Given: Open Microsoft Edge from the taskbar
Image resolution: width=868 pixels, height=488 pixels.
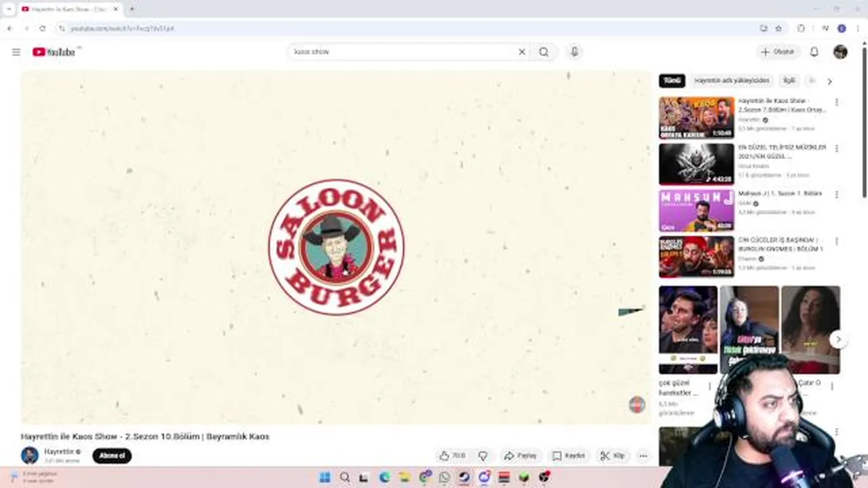Looking at the screenshot, I should pos(384,477).
